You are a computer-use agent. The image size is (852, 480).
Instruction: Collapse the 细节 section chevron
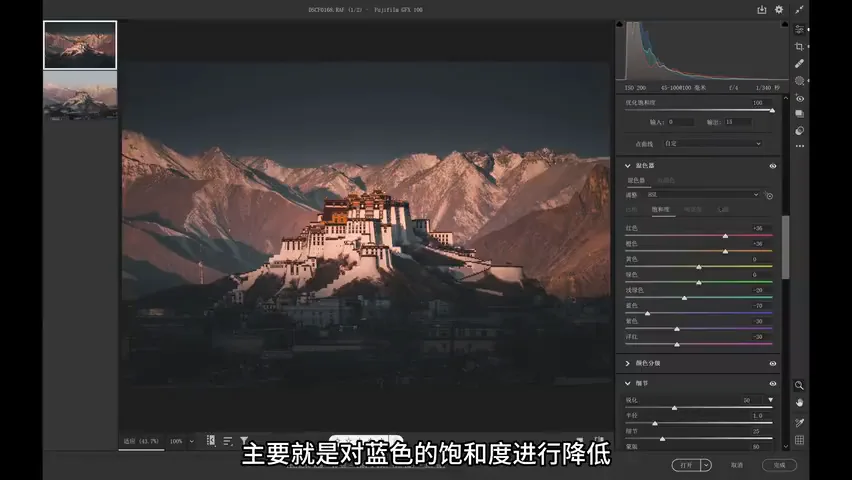click(x=628, y=383)
